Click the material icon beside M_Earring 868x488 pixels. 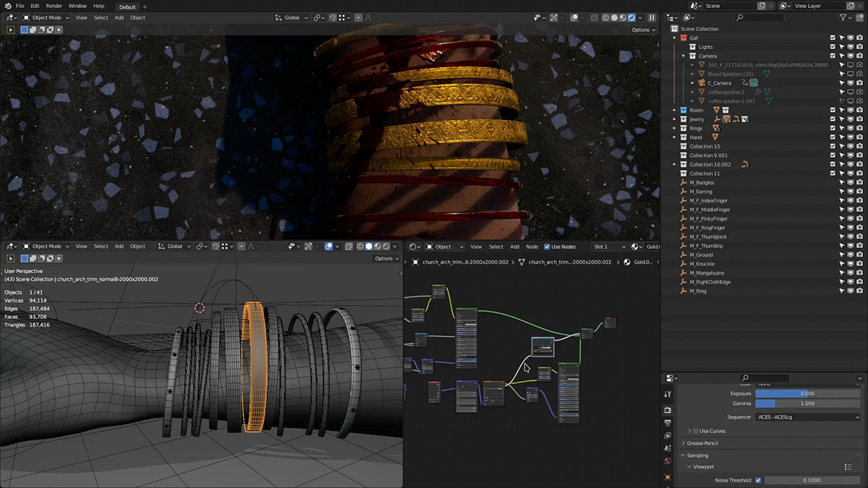(x=683, y=192)
